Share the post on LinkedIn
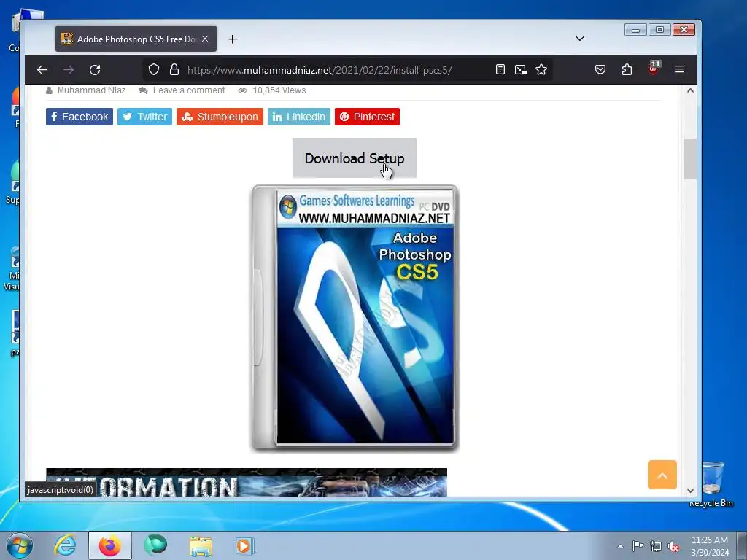Screen dimensions: 747x560 [x=298, y=117]
